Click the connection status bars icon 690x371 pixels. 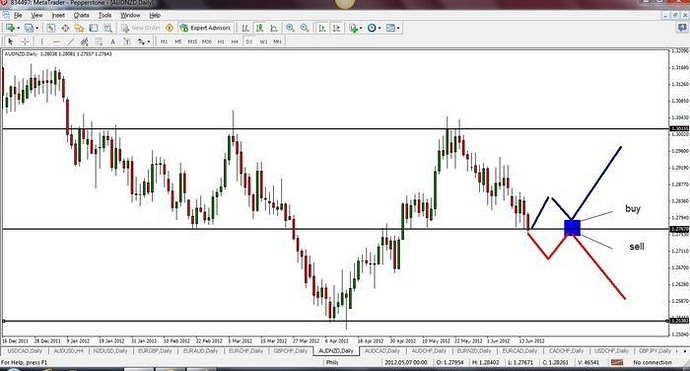(x=617, y=362)
